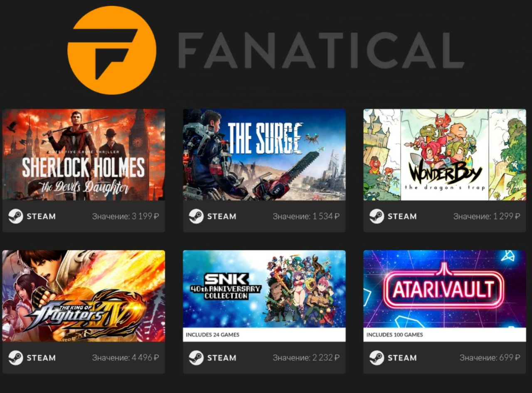Viewport: 532px width, 393px height.
Task: Click the Steam icon under Atari Vault
Action: (377, 358)
